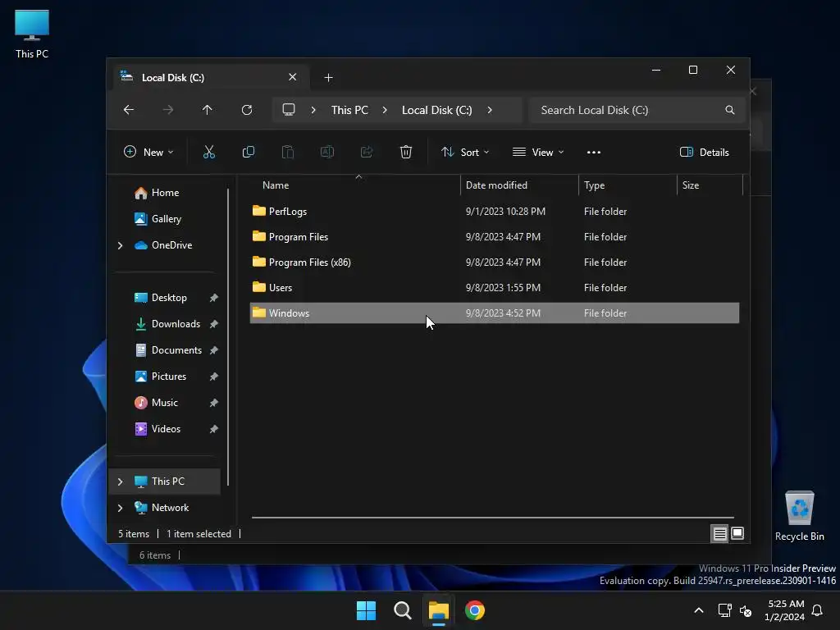This screenshot has width=840, height=630.
Task: Close the Local Disk (C:) tab
Action: pos(293,77)
